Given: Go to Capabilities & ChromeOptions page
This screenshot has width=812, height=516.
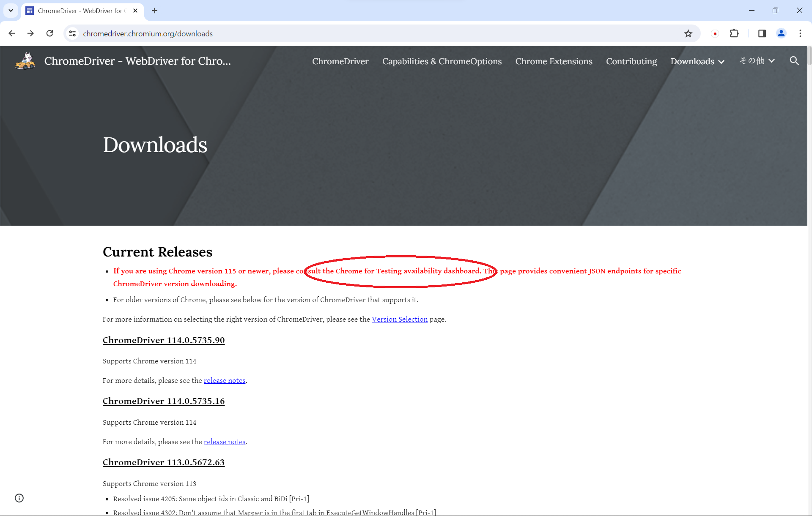Looking at the screenshot, I should click(442, 61).
